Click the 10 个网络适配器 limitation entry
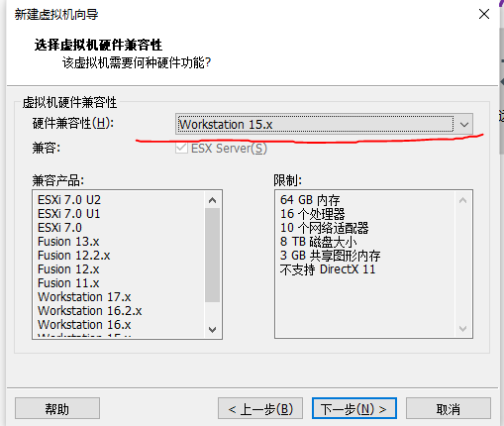 pos(324,228)
